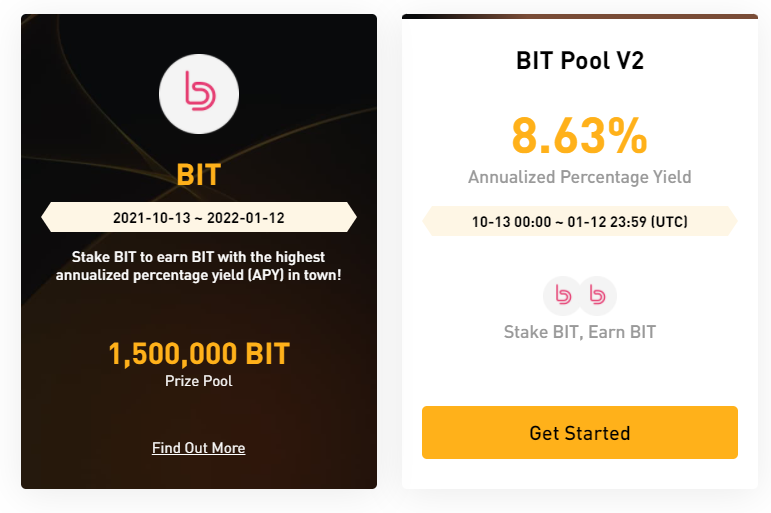Click the Stake BIT to earn description text
This screenshot has height=513, width=771.
pyautogui.click(x=199, y=266)
